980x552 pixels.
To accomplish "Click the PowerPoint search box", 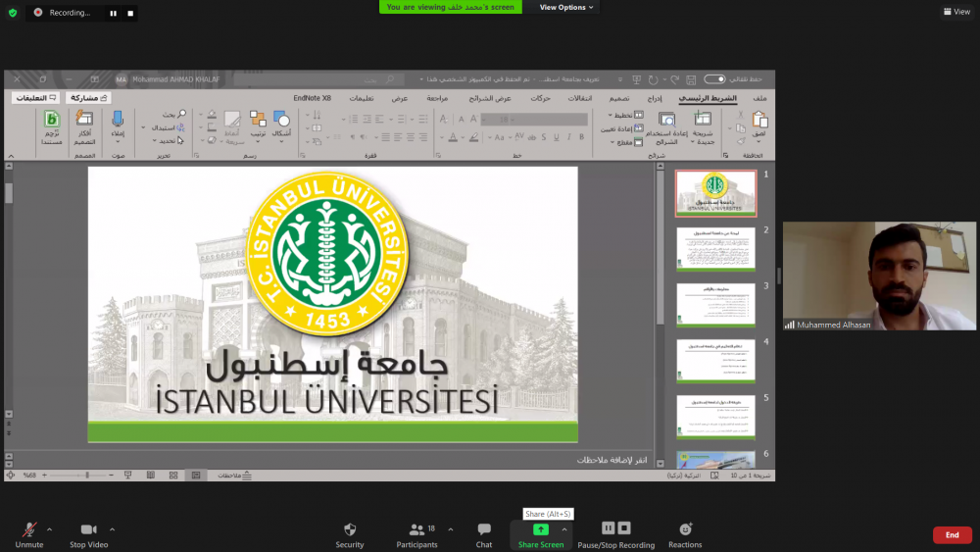I will click(318, 79).
